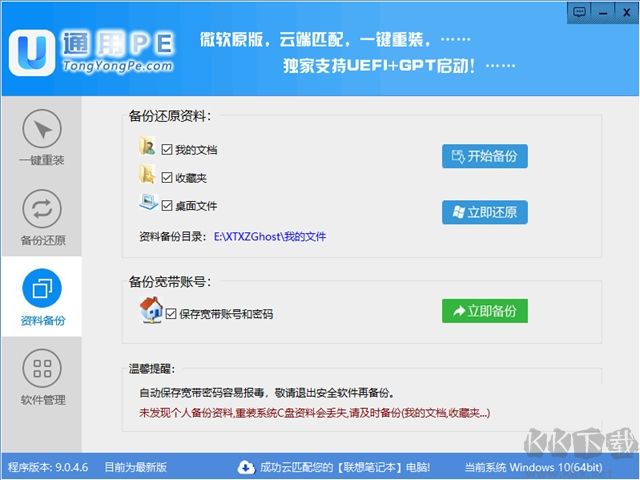Click the broadband house icon
The height and width of the screenshot is (480, 640).
151,310
